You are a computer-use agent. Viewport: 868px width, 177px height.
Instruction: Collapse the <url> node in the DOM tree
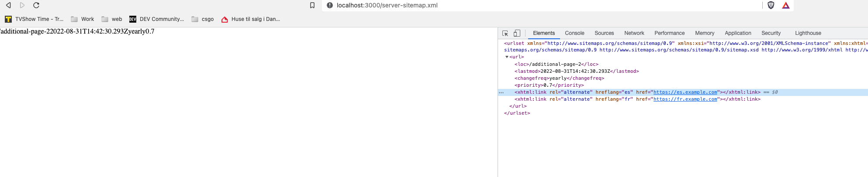pos(507,57)
